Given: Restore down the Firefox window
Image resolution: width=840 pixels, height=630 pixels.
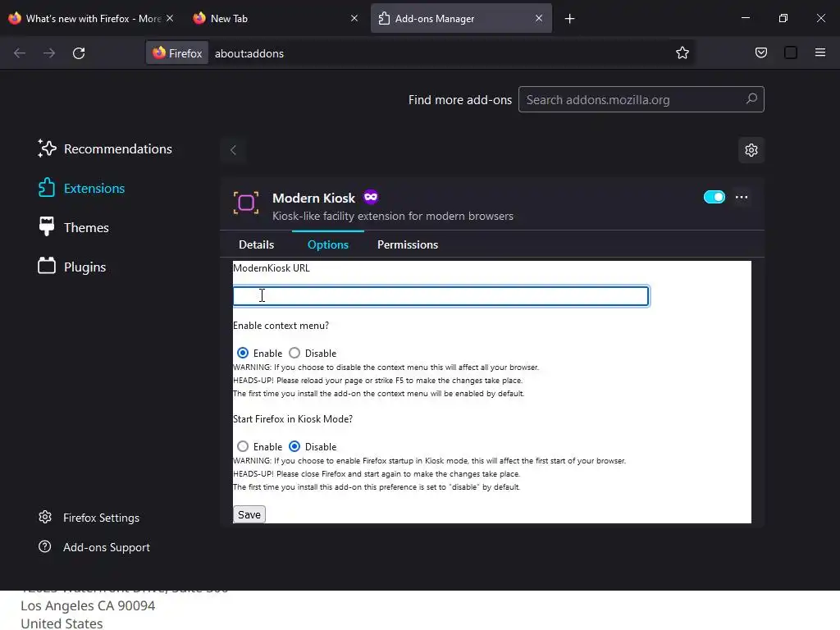Looking at the screenshot, I should [x=783, y=18].
